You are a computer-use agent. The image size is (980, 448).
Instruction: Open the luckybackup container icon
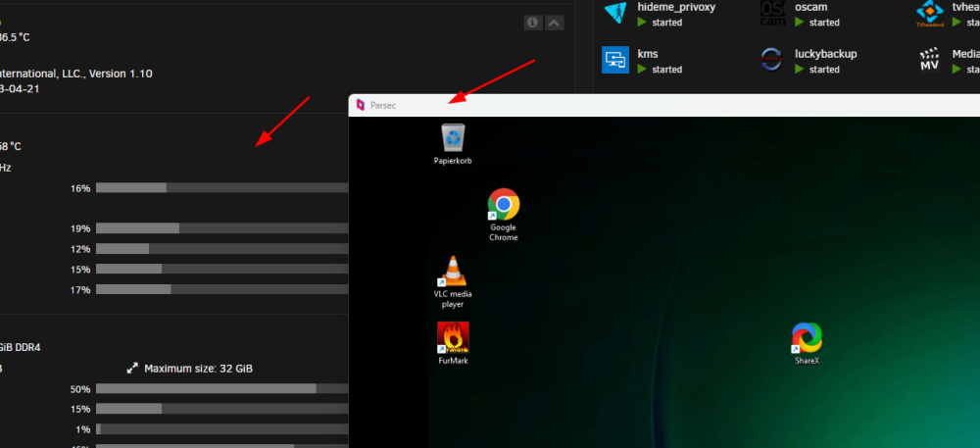click(772, 60)
